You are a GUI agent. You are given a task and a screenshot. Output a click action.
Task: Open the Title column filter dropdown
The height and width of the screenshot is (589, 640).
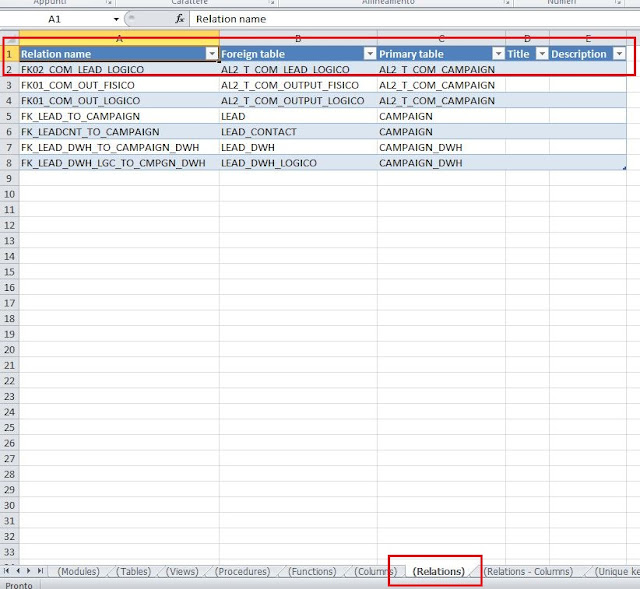point(542,54)
